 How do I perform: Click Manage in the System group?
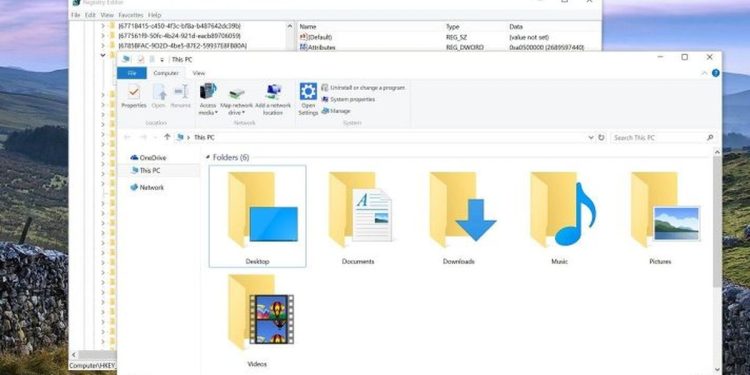coord(336,111)
